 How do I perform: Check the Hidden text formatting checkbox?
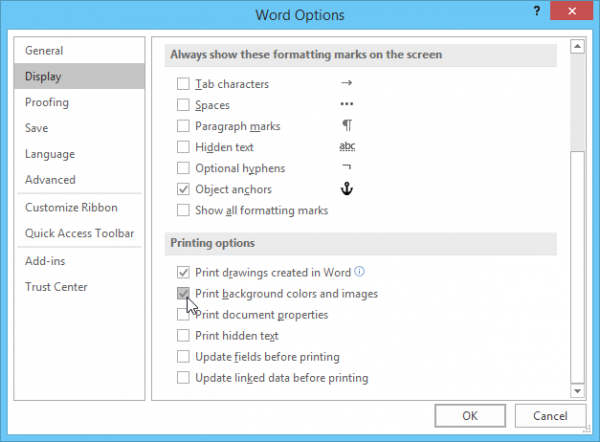pyautogui.click(x=183, y=147)
